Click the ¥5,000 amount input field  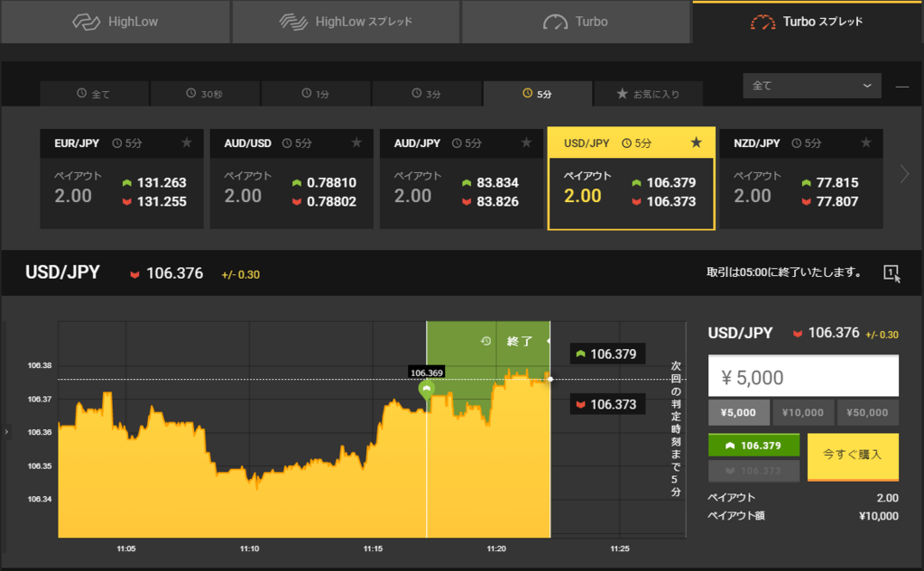click(803, 375)
